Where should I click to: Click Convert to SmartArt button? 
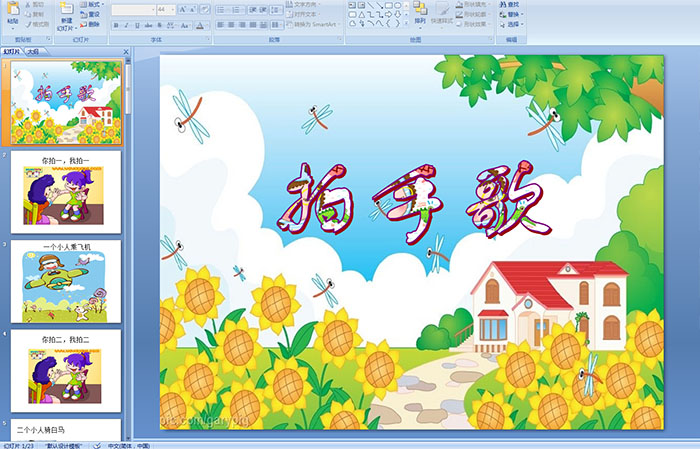click(313, 24)
